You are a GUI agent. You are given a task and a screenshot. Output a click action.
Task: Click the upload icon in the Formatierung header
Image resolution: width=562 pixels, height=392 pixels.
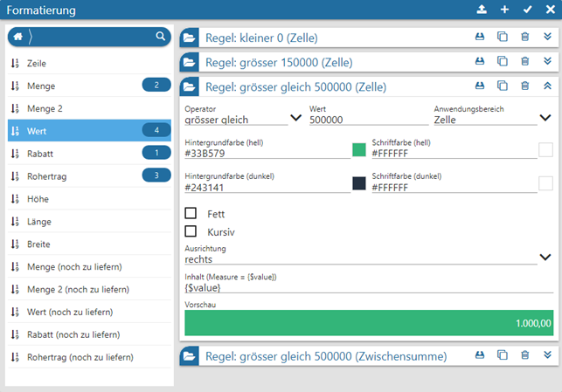pyautogui.click(x=482, y=10)
